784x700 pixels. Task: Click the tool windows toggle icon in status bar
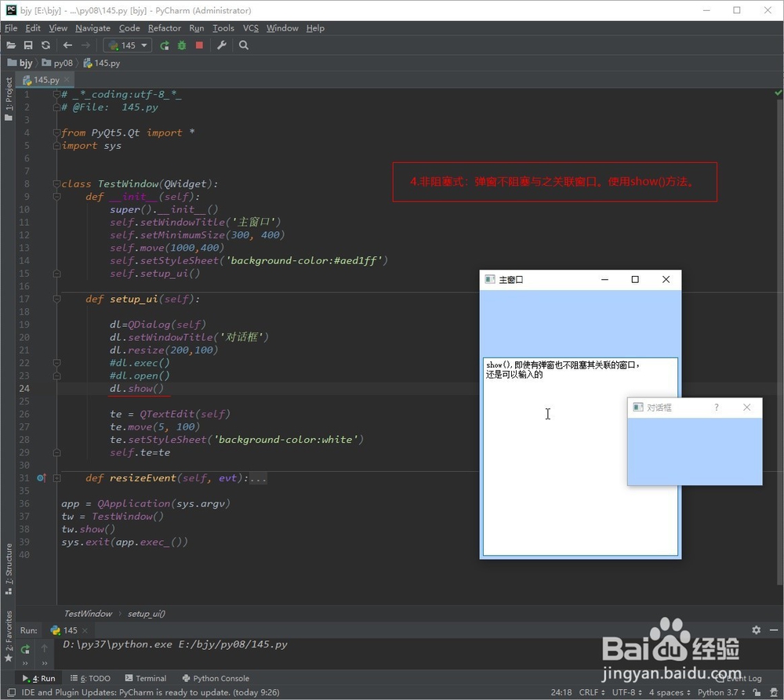(x=10, y=692)
